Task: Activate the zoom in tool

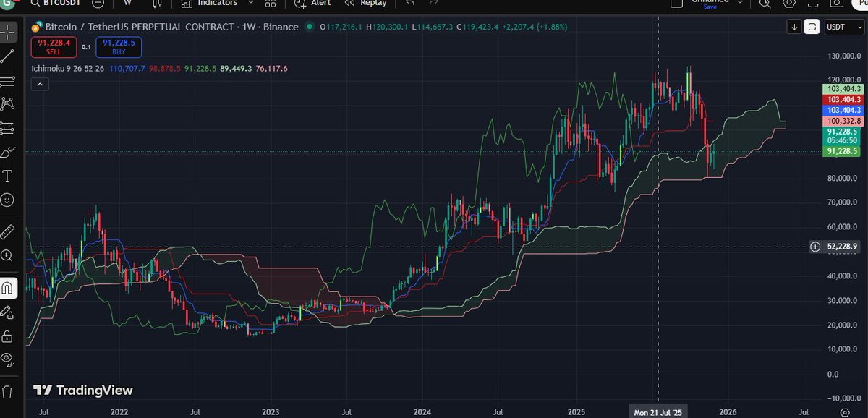Action: [x=8, y=255]
